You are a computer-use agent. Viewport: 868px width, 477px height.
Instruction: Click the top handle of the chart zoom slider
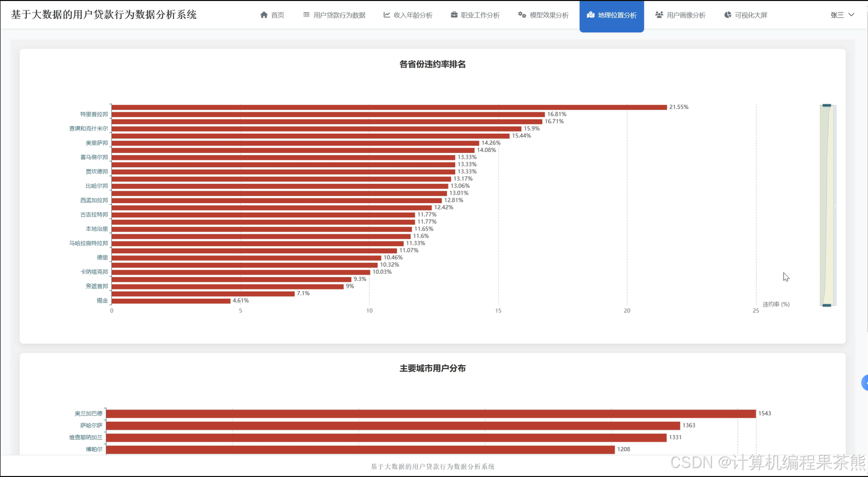pyautogui.click(x=826, y=106)
